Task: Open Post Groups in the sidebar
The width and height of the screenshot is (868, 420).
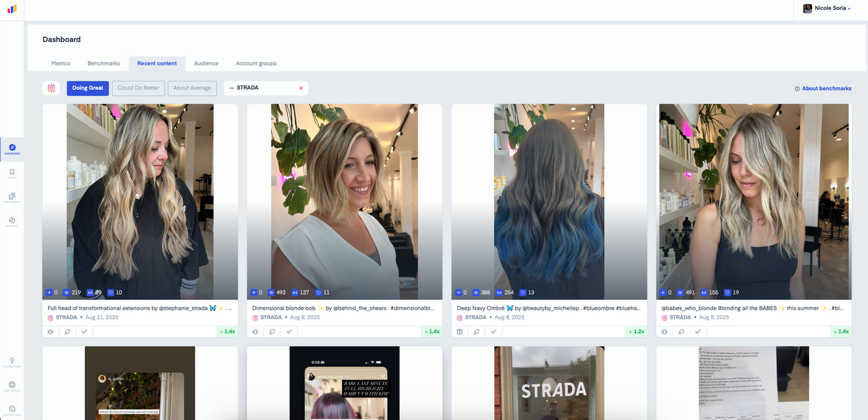Action: click(x=12, y=198)
